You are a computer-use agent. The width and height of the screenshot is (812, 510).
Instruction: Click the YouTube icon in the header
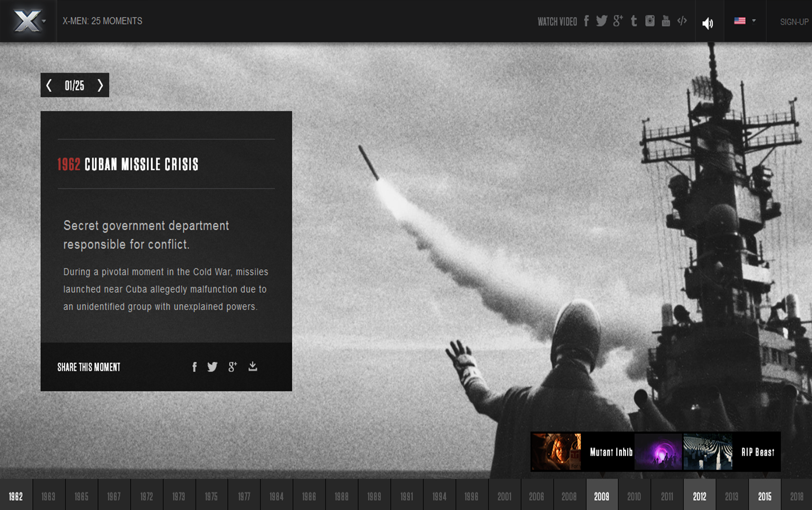coord(666,21)
